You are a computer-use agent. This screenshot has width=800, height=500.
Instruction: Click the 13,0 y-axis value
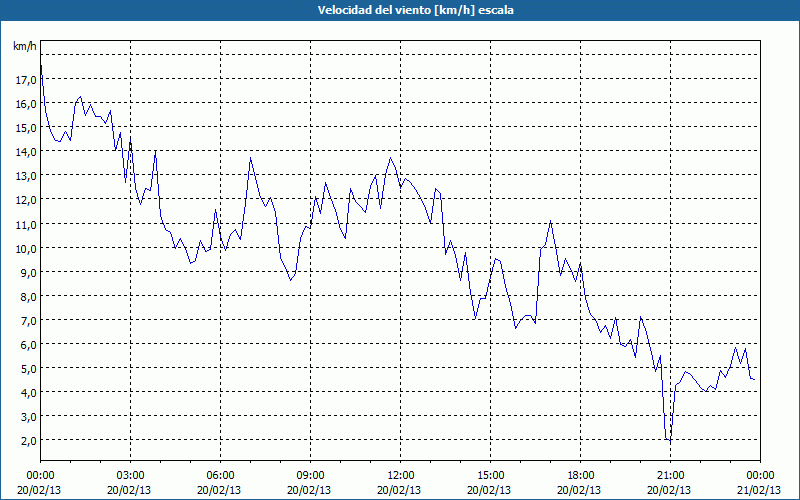tap(26, 176)
